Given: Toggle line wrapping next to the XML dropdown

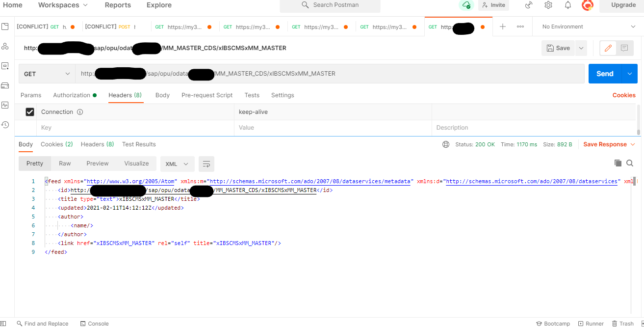Looking at the screenshot, I should click(x=206, y=164).
